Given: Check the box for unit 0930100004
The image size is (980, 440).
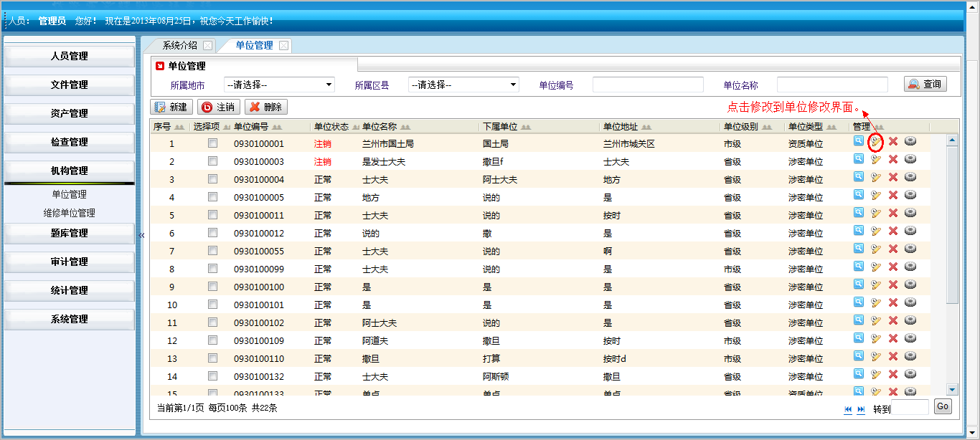Looking at the screenshot, I should (x=212, y=179).
